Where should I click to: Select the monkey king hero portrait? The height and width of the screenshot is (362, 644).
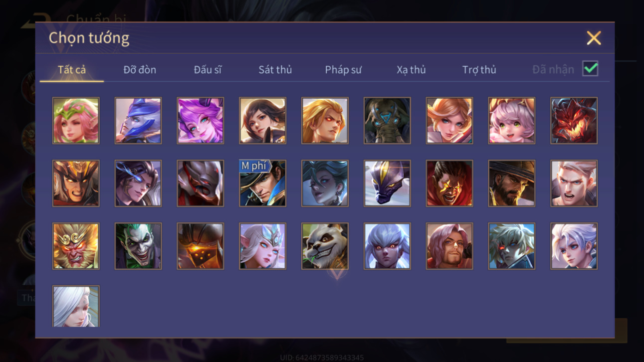point(76,246)
